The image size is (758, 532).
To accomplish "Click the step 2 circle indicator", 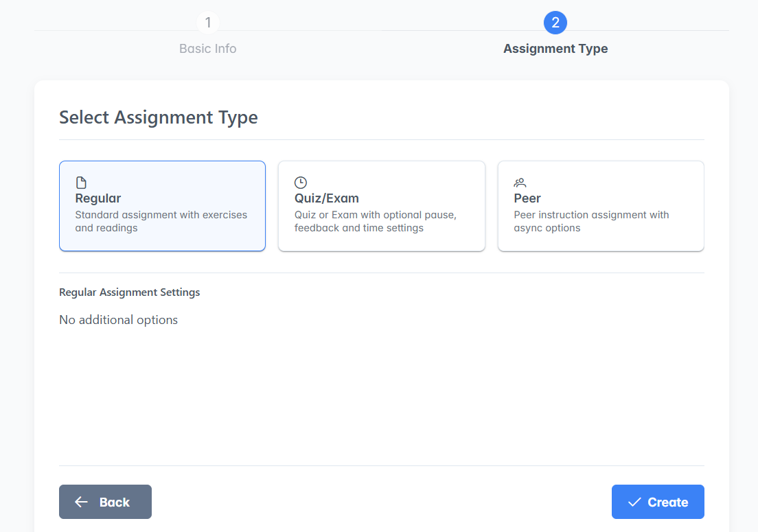I will coord(555,23).
